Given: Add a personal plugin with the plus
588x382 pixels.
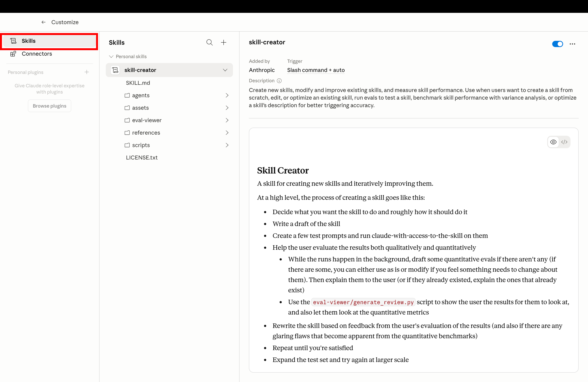Looking at the screenshot, I should point(87,72).
